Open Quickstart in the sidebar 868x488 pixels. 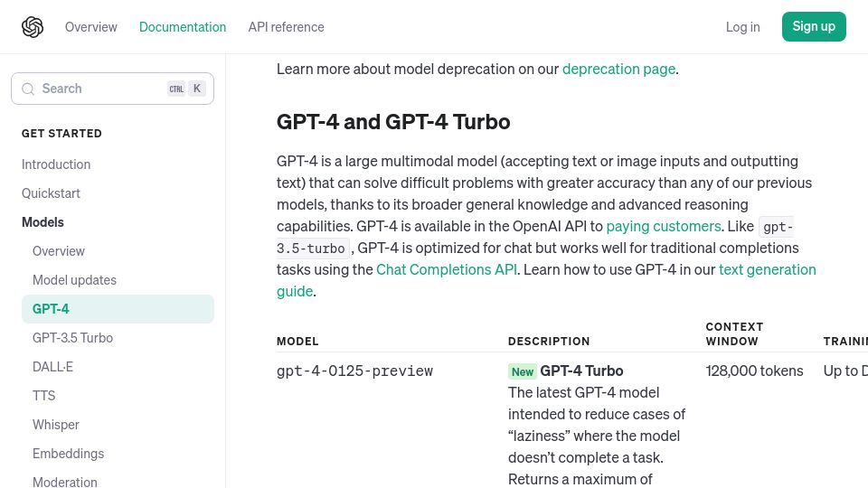(51, 193)
